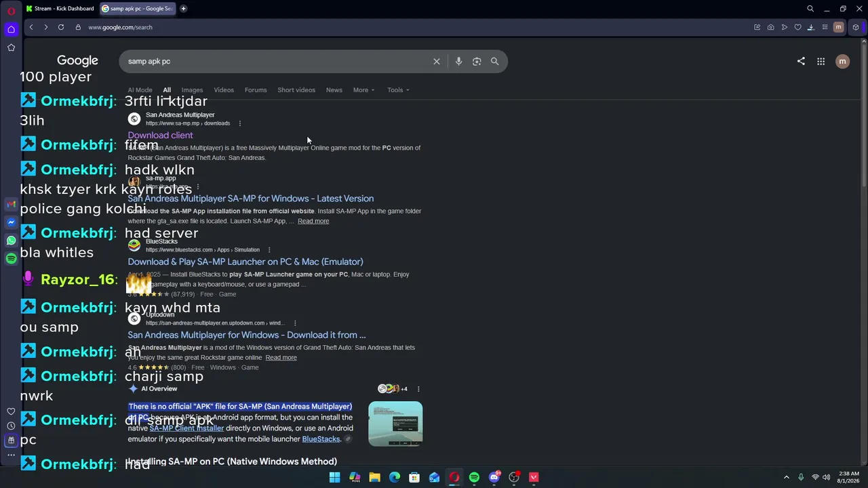The image size is (868, 488).
Task: Open Opera easy setup sliders
Action: 825,27
